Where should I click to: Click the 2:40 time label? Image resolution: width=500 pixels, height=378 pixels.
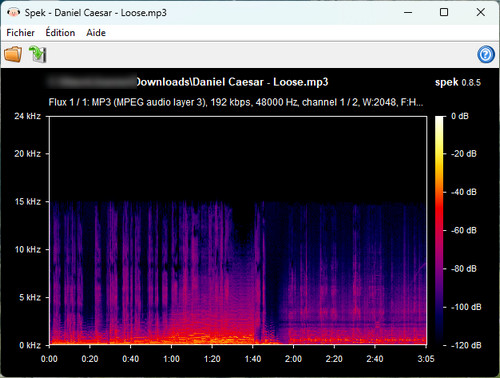(375, 359)
